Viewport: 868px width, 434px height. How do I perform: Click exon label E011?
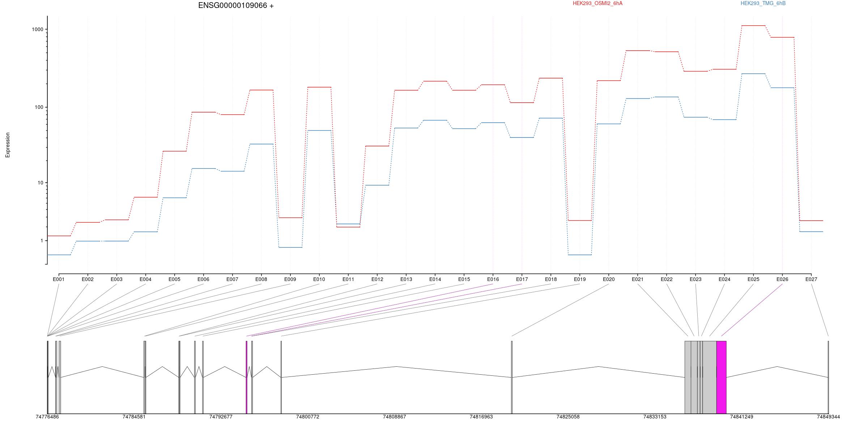[x=348, y=280]
